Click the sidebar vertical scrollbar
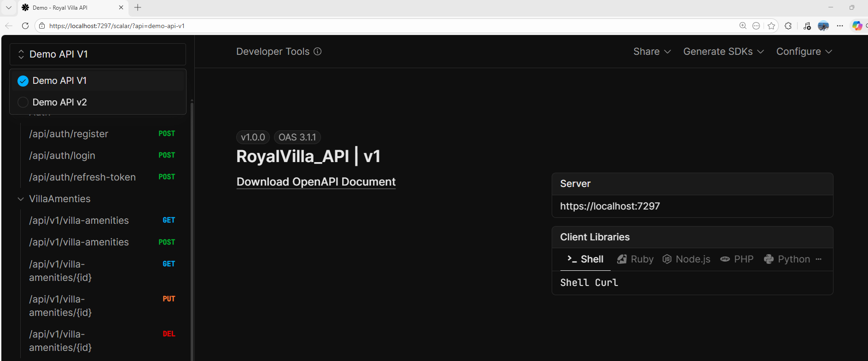This screenshot has height=361, width=868. tap(192, 230)
